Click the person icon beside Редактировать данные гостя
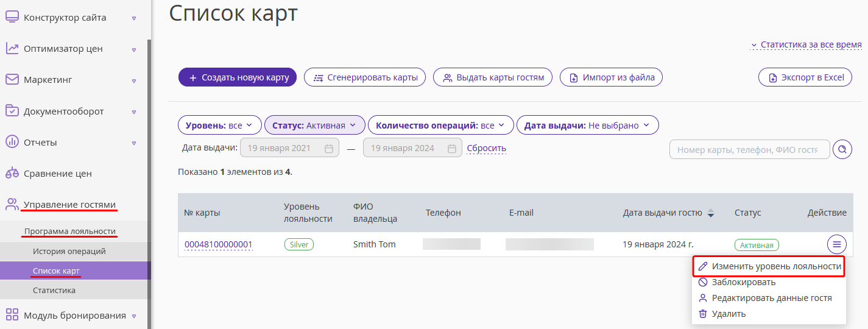This screenshot has height=329, width=868. 703,298
